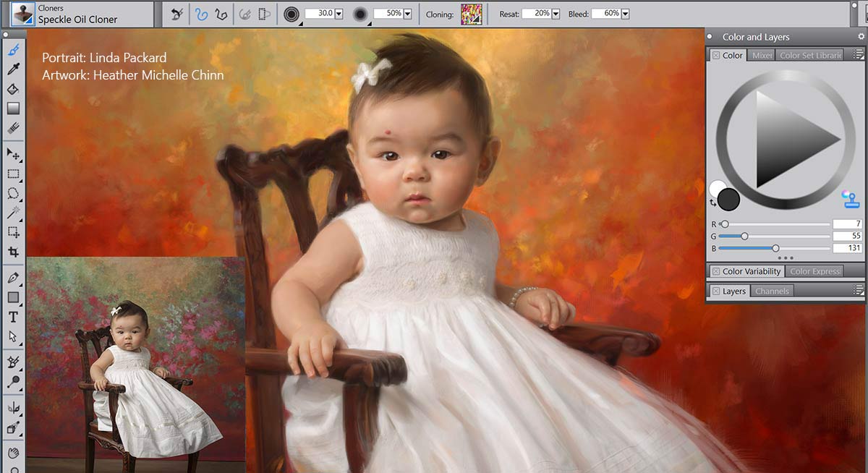Click the R color slider

point(774,225)
